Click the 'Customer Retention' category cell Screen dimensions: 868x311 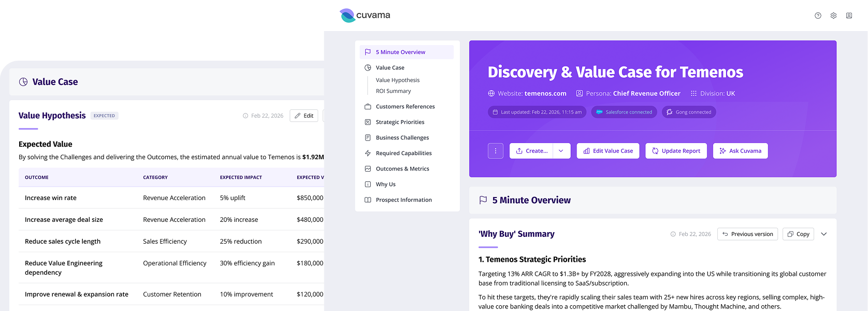tap(172, 294)
